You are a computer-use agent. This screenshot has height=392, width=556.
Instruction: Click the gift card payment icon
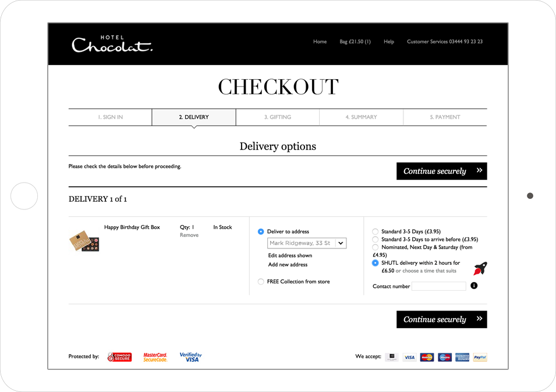pyautogui.click(x=391, y=357)
